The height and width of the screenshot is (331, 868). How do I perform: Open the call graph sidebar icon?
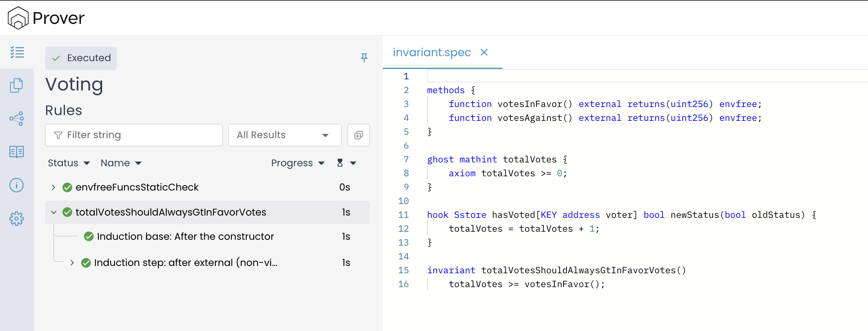click(x=17, y=119)
